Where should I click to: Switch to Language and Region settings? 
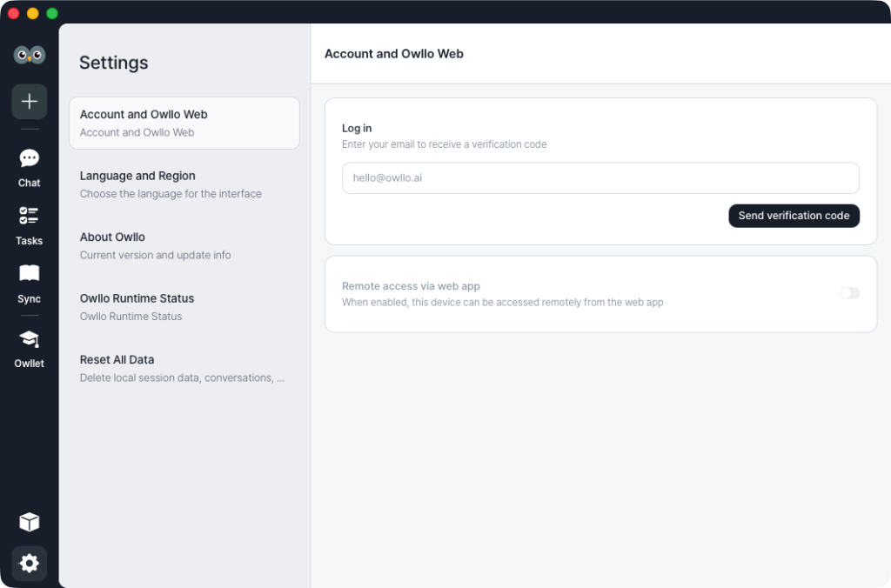click(x=184, y=184)
